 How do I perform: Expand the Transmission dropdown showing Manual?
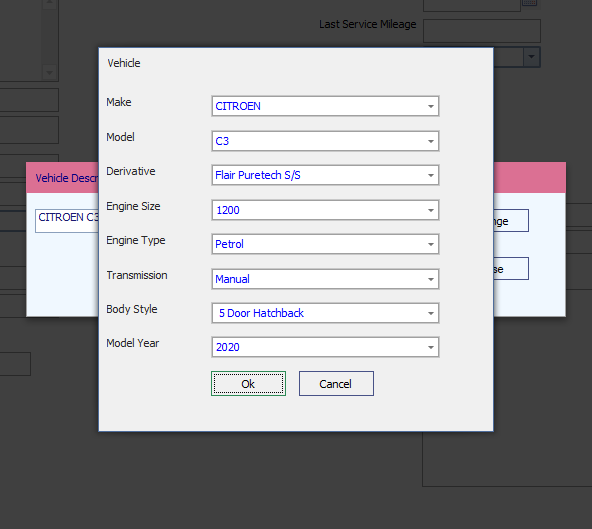(325, 279)
